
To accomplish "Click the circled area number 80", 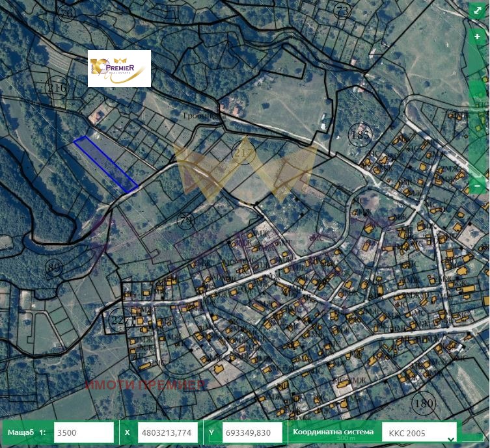I will pos(55,267).
